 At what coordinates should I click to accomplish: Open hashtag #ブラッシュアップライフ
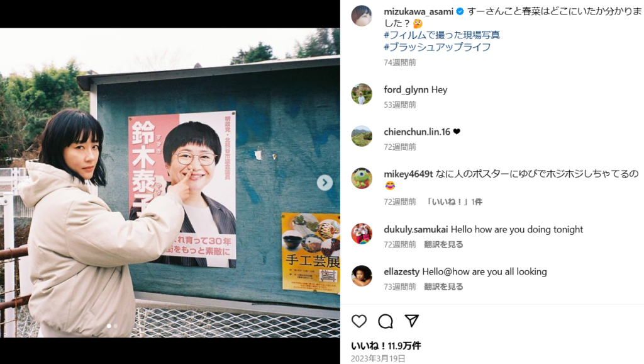click(x=437, y=47)
